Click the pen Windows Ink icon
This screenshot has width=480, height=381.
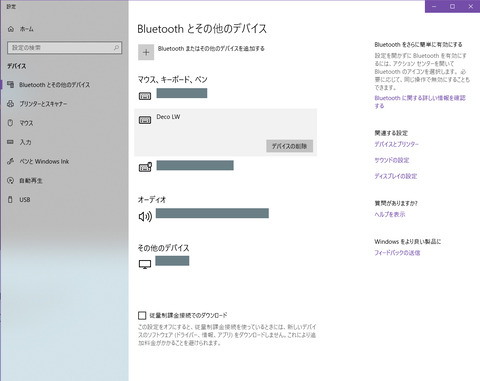point(10,161)
